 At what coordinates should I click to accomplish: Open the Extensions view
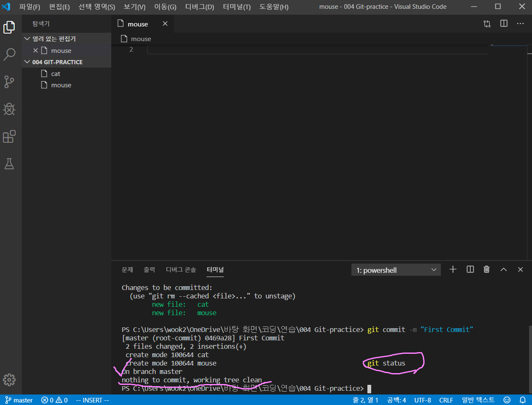pos(9,136)
